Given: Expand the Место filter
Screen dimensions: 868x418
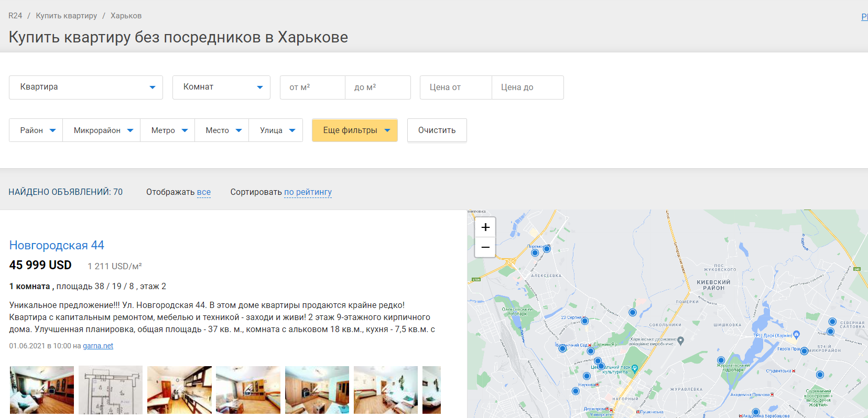Looking at the screenshot, I should [222, 130].
